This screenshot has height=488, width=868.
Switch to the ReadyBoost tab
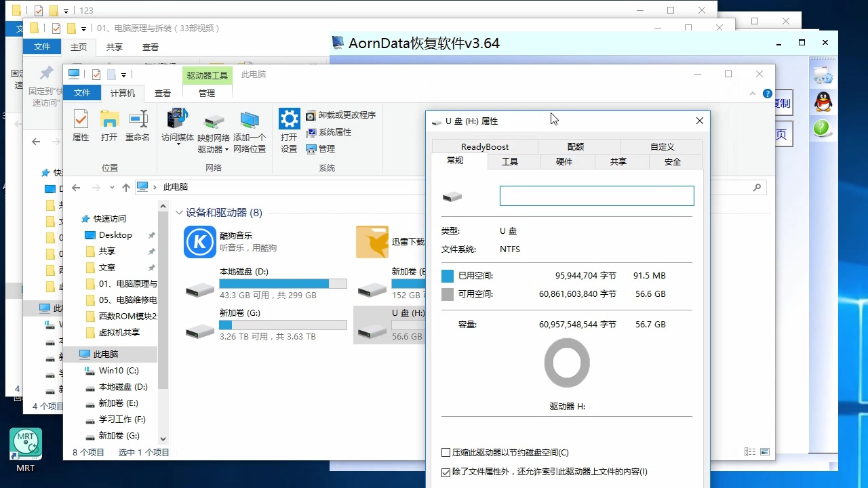tap(484, 146)
